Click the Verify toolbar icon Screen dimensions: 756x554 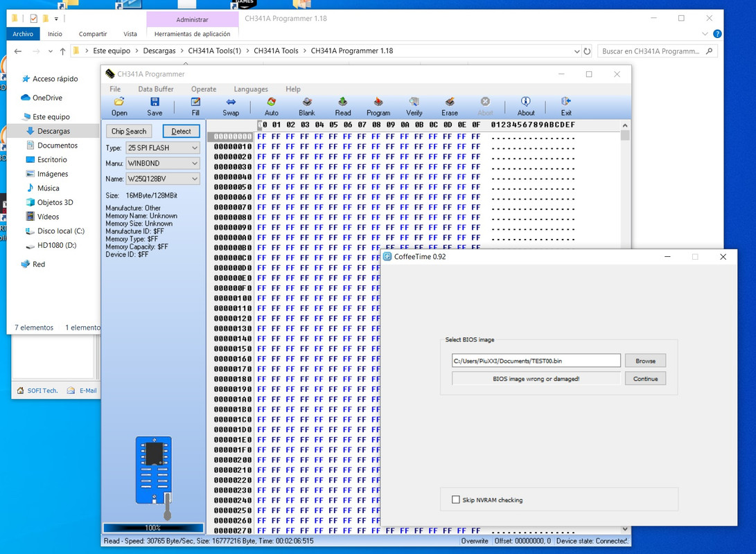pyautogui.click(x=414, y=107)
